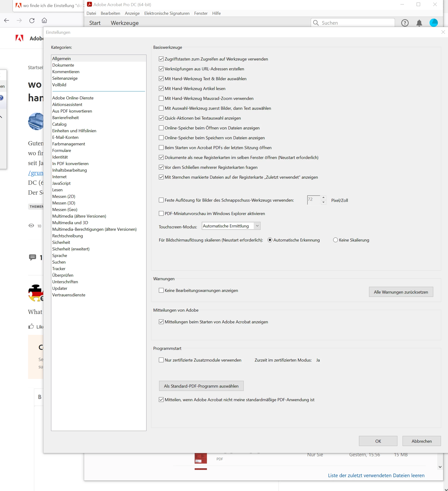This screenshot has width=448, height=491.
Task: Open the Hilfe menu
Action: point(216,13)
